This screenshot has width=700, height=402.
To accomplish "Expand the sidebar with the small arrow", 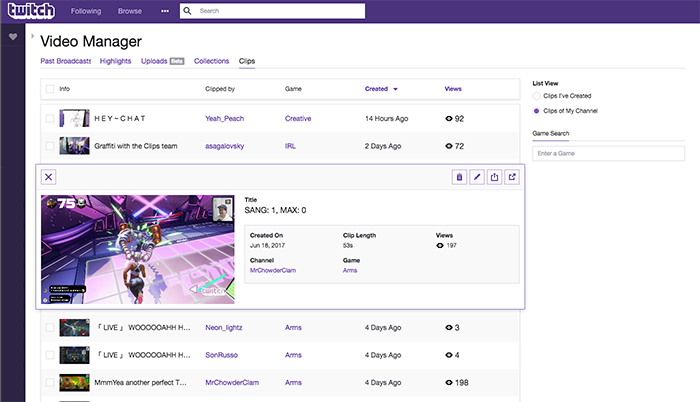I will [x=33, y=36].
